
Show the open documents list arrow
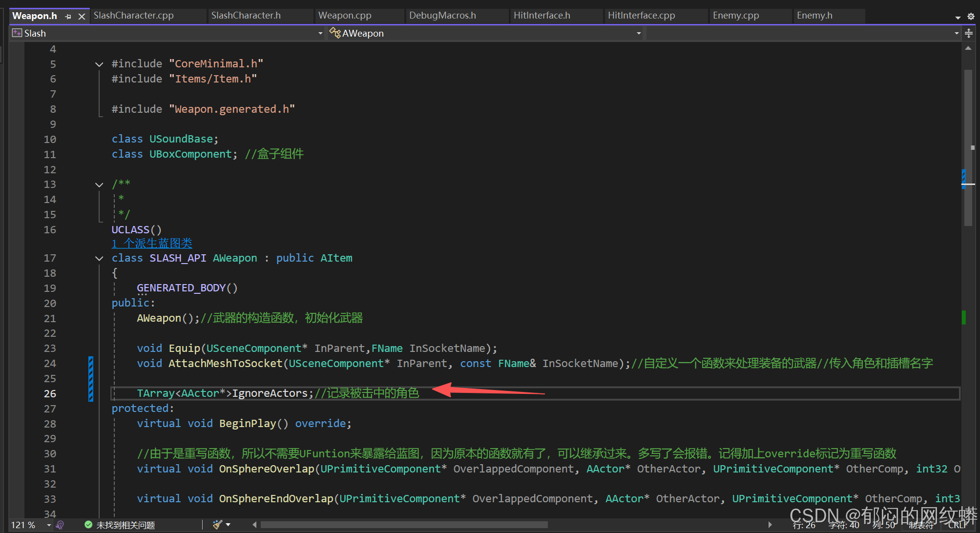point(958,17)
